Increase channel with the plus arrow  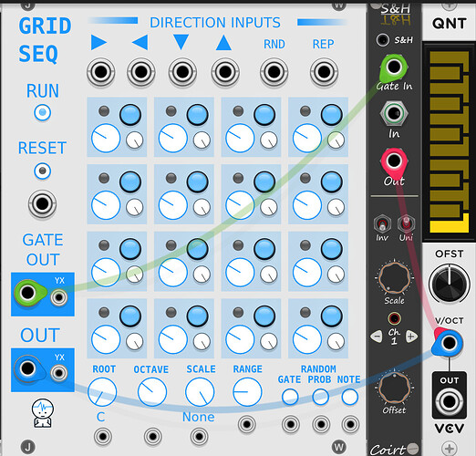point(411,337)
